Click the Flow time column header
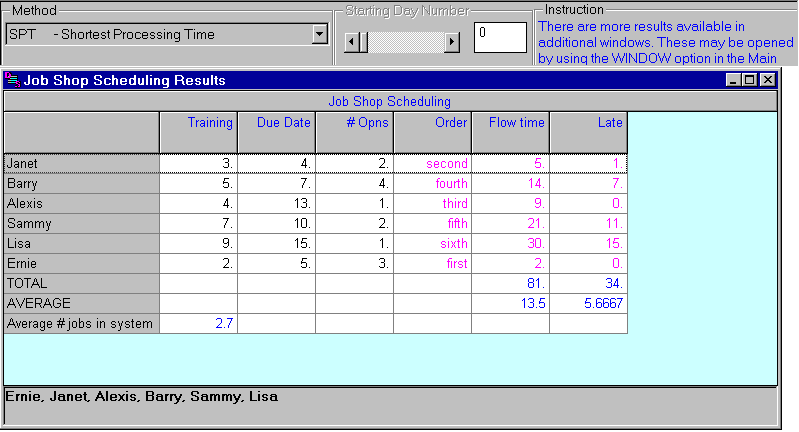 pos(510,123)
